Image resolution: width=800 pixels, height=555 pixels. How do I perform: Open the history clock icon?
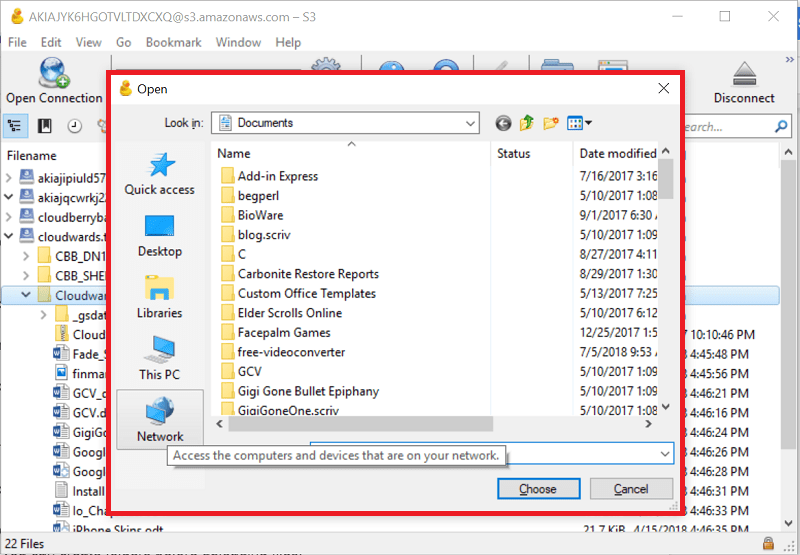(x=74, y=125)
